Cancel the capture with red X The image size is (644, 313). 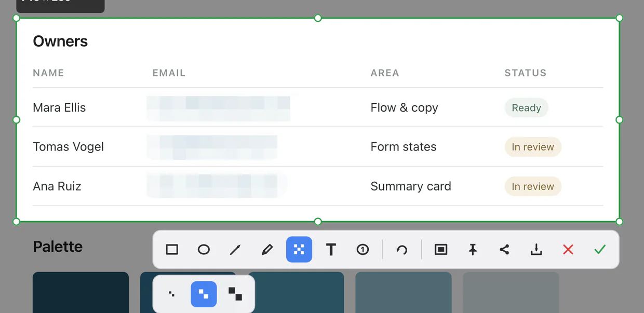pos(568,250)
